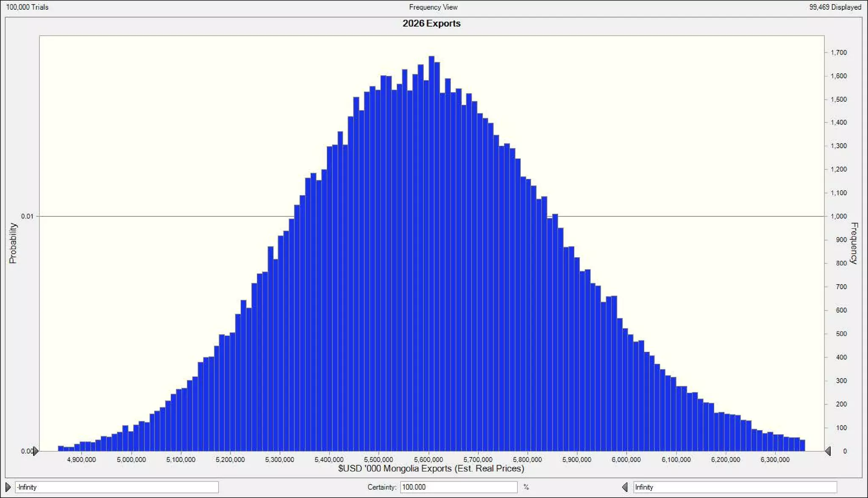Click the 0.01 probability axis tick label
Image resolution: width=868 pixels, height=498 pixels.
(x=27, y=216)
